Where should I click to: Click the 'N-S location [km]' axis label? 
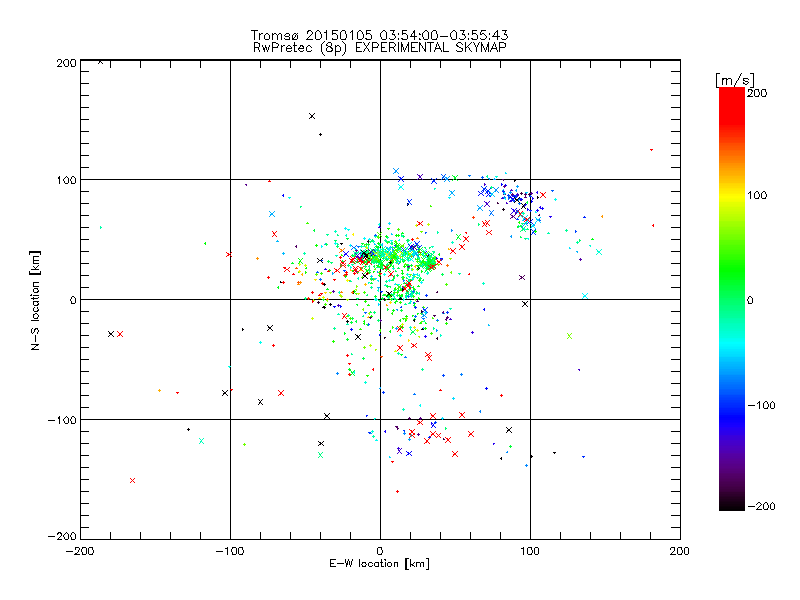coord(35,300)
